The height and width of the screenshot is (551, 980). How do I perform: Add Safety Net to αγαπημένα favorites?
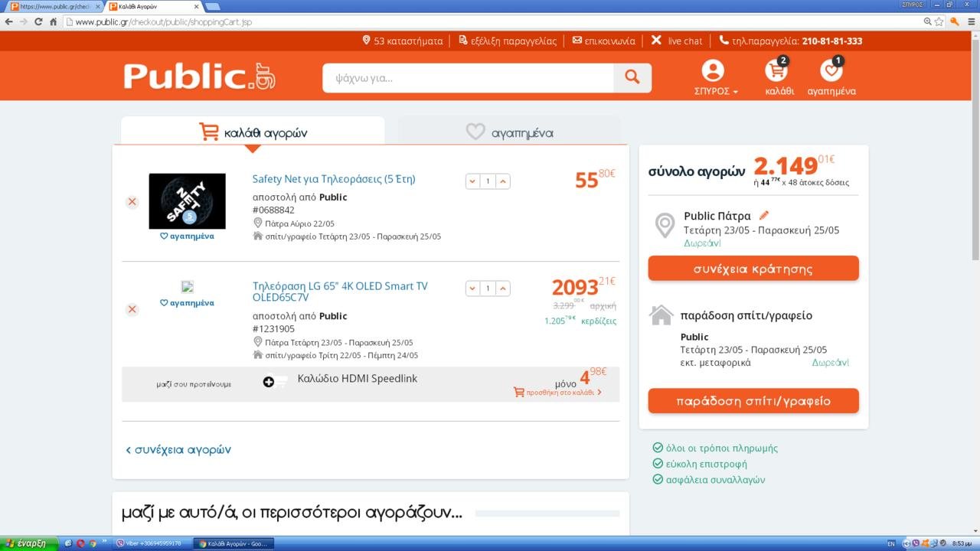click(187, 236)
